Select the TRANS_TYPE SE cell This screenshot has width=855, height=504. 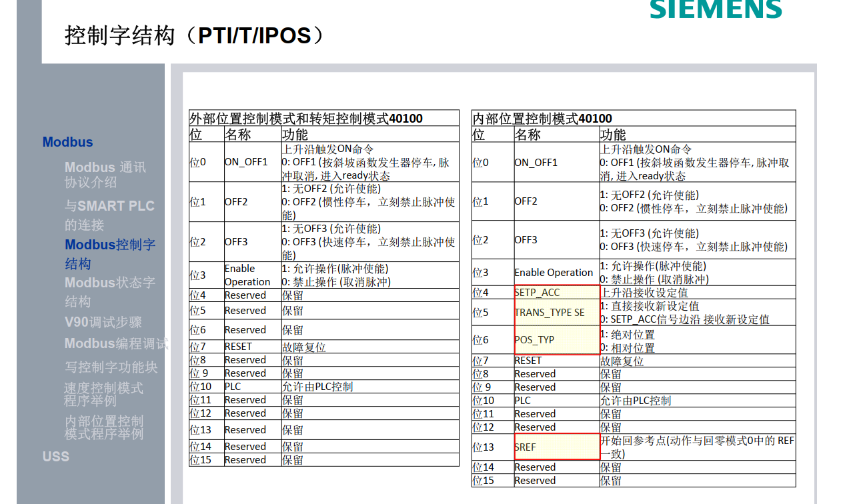coord(557,312)
